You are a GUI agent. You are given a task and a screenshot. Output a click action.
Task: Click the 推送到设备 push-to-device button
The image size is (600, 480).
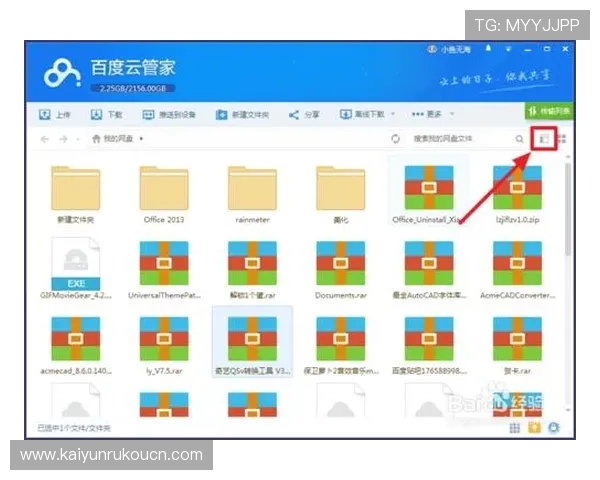tap(169, 114)
